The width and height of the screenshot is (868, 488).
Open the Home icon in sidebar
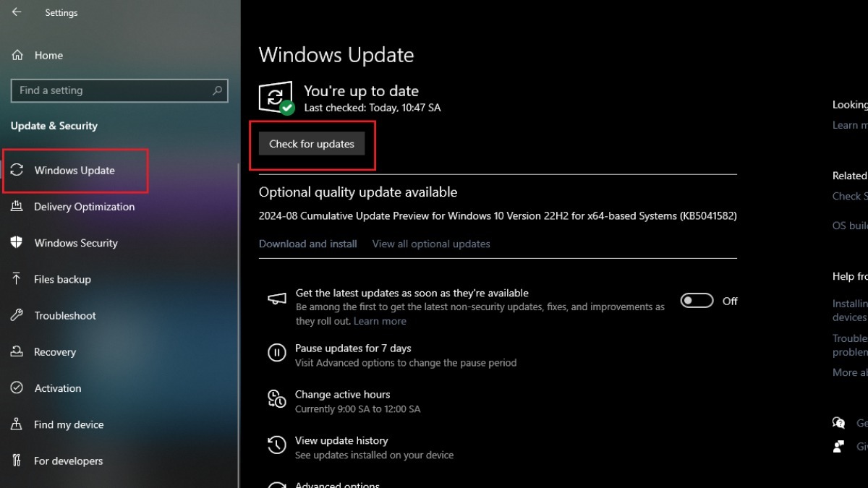click(x=17, y=55)
